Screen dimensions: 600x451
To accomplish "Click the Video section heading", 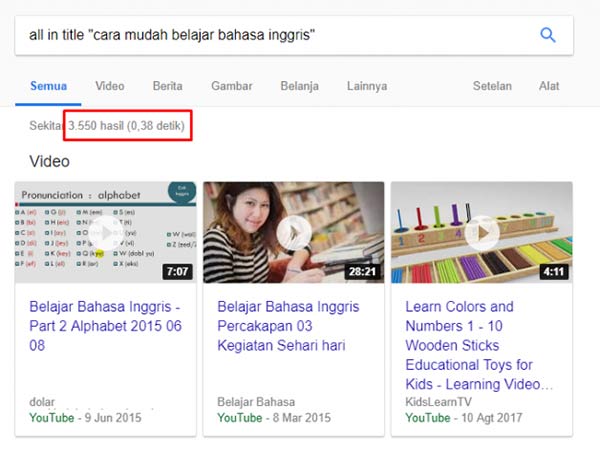I will [50, 161].
